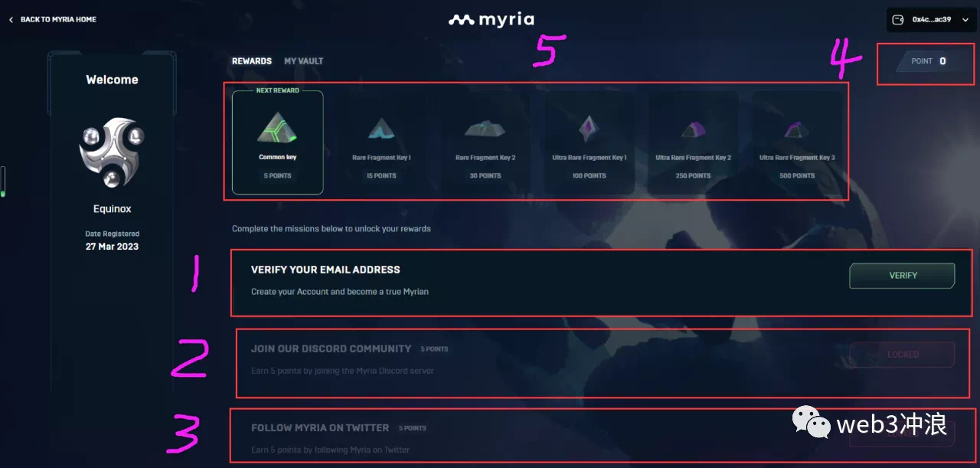Screen dimensions: 980x468
Task: Click the 5 Points badge beside Discord heading
Action: coord(434,349)
